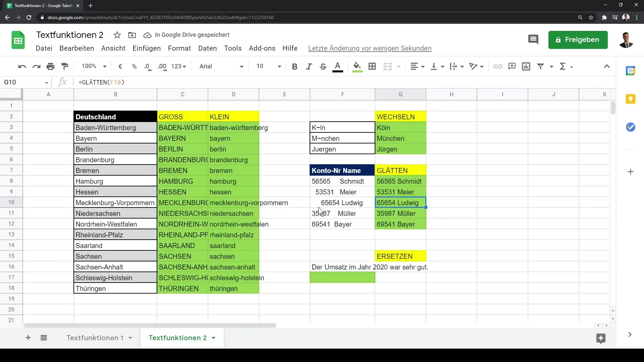The image size is (644, 362).
Task: Click the name box G10
Action: 26,82
